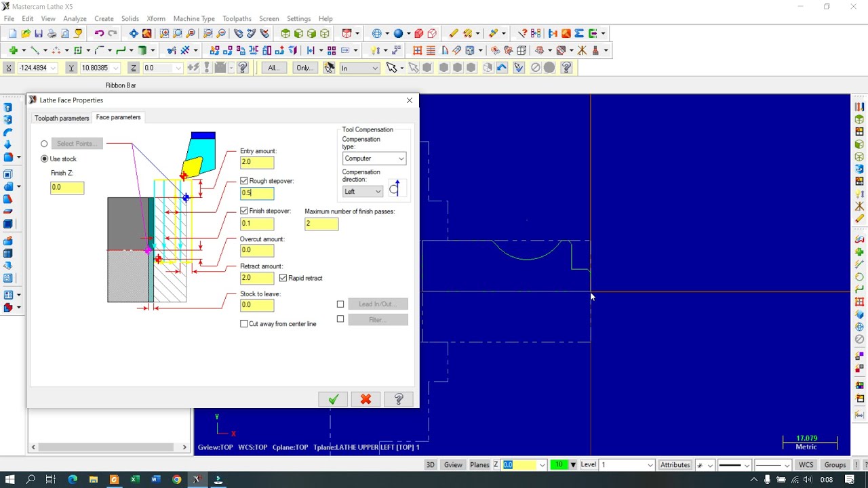This screenshot has width=868, height=488.
Task: Fit geometry to screen icon
Action: point(134,33)
